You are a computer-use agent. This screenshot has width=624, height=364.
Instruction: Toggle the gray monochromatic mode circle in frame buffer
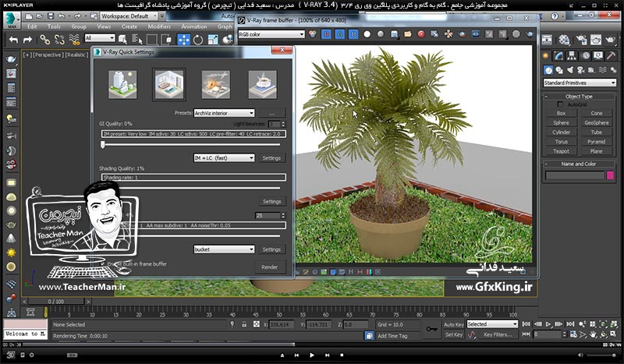381,34
